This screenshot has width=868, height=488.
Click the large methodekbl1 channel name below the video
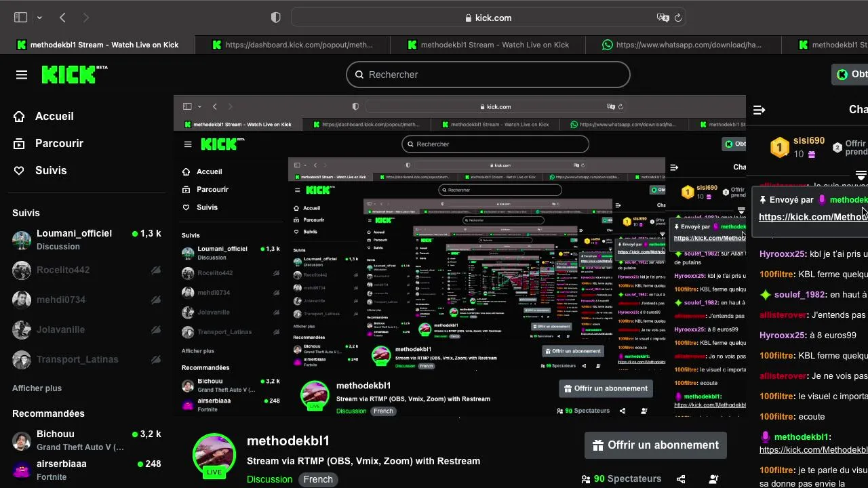(x=288, y=441)
